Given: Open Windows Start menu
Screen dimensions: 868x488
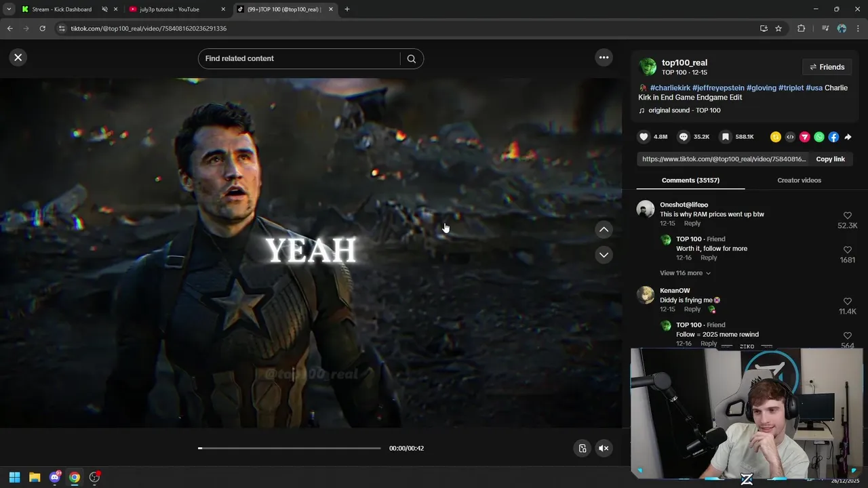Looking at the screenshot, I should click(x=14, y=477).
